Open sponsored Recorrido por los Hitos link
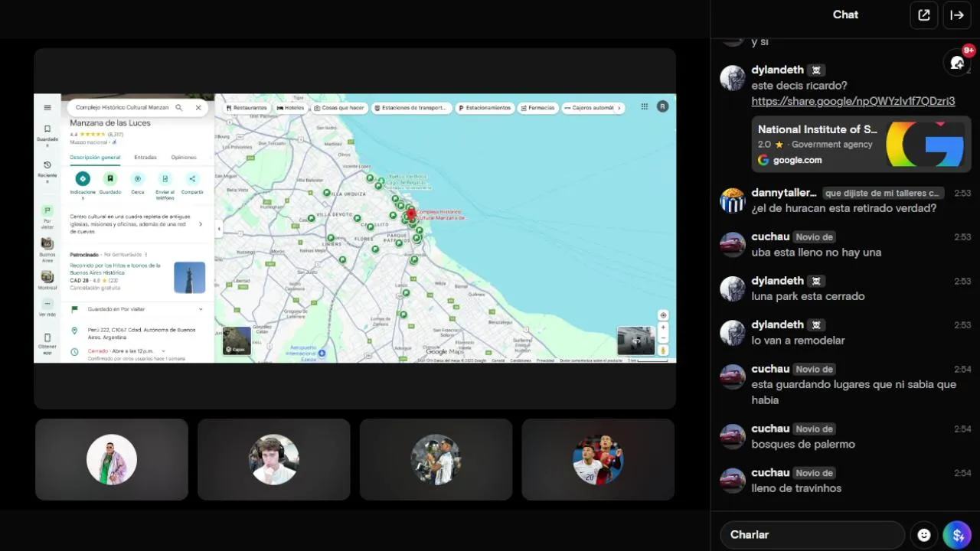Screen dimensions: 980x551 [115, 269]
